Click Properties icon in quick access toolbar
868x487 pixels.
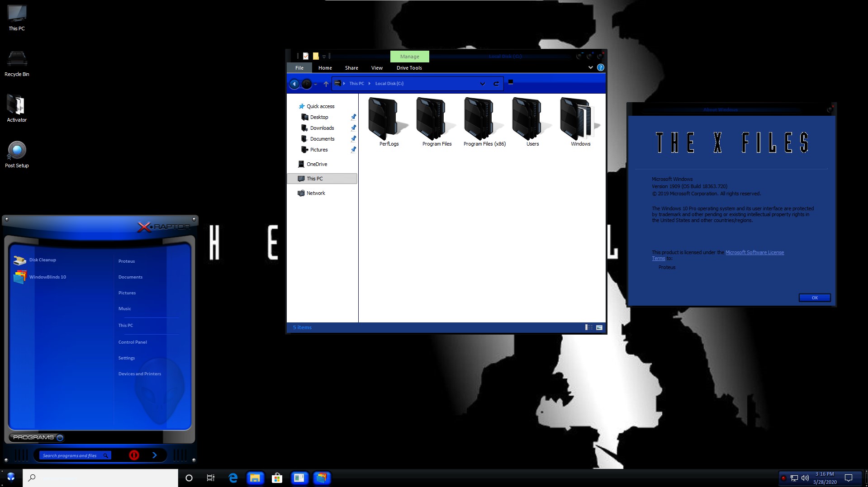[x=306, y=56]
